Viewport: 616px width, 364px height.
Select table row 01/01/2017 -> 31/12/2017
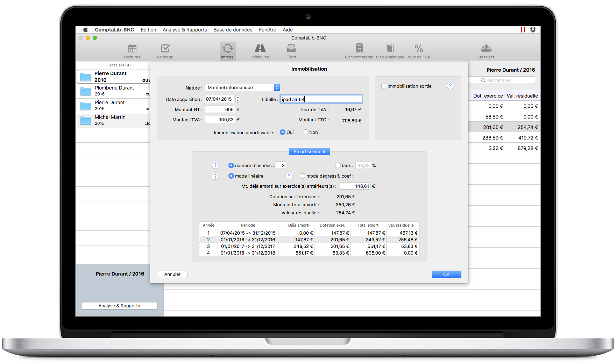tap(309, 246)
